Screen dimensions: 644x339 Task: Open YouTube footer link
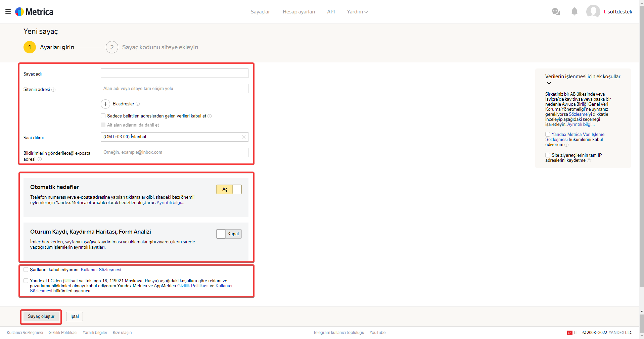[377, 333]
